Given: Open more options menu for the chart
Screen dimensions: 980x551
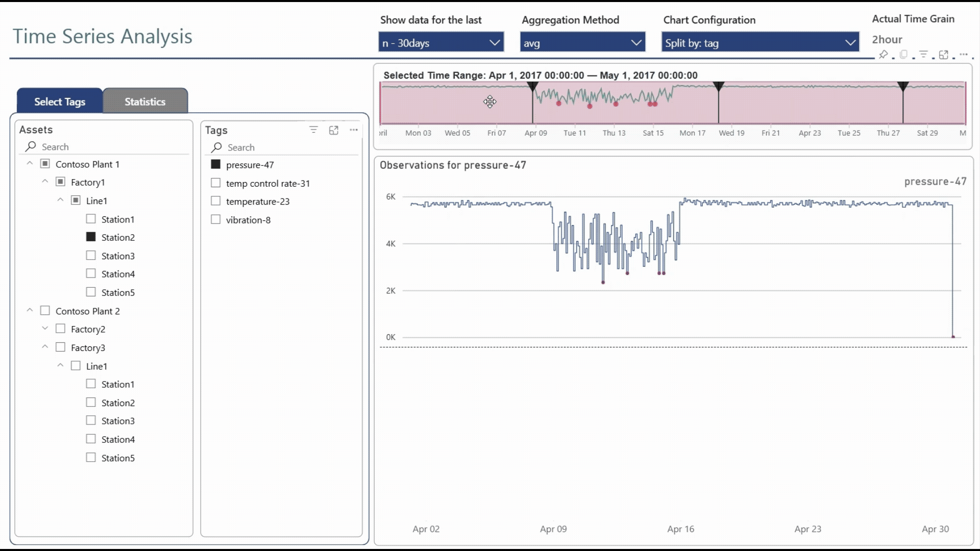Looking at the screenshot, I should tap(965, 55).
